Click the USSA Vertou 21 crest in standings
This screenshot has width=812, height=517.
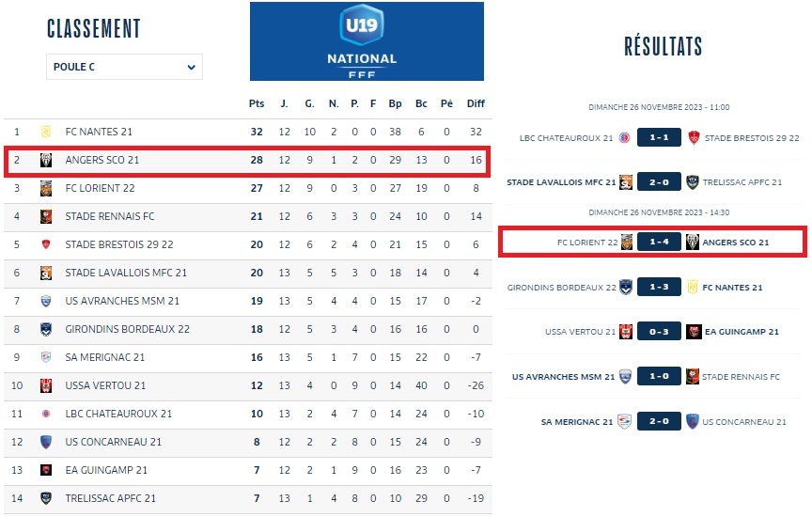point(45,385)
